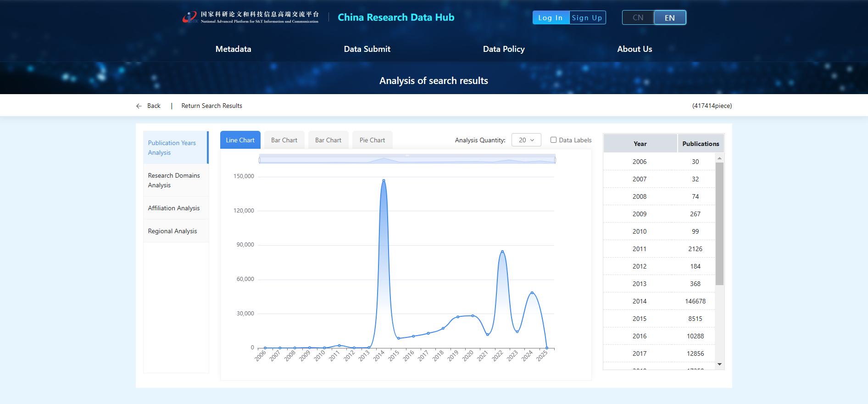The width and height of the screenshot is (868, 404).
Task: Click the left handle of chart zoom range
Action: [x=260, y=160]
